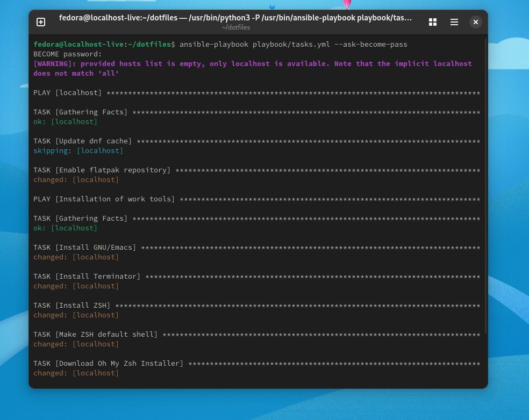Click the changed result under Install Terminator
Viewport: 529px width, 420px height.
pos(76,286)
